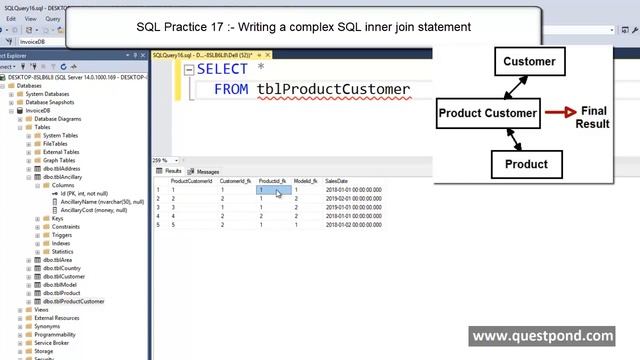
Task: Select the Programmability folder
Action: 55,335
